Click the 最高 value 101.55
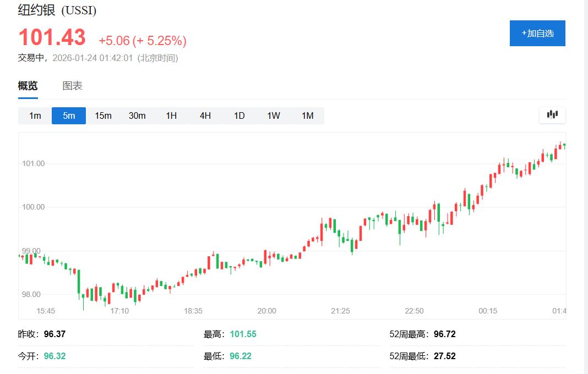The width and height of the screenshot is (588, 374). pyautogui.click(x=243, y=334)
